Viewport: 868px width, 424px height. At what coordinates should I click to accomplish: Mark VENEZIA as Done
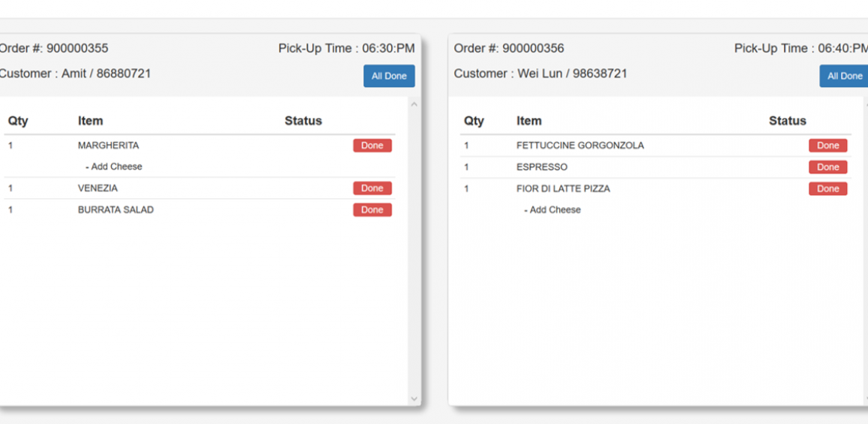coord(372,188)
